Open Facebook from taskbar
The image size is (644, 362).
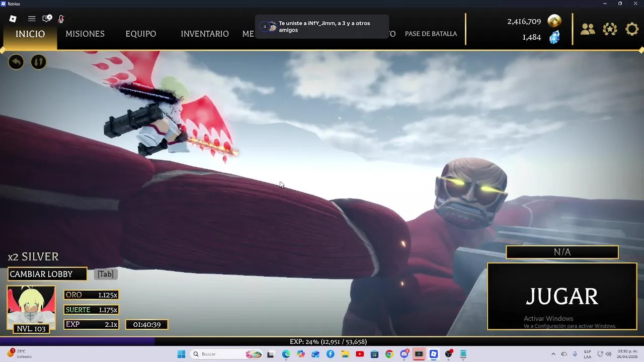[330, 354]
